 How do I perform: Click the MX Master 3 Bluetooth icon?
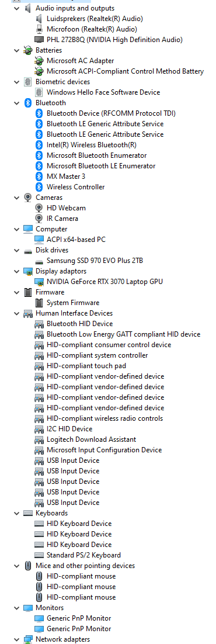[x=39, y=176]
